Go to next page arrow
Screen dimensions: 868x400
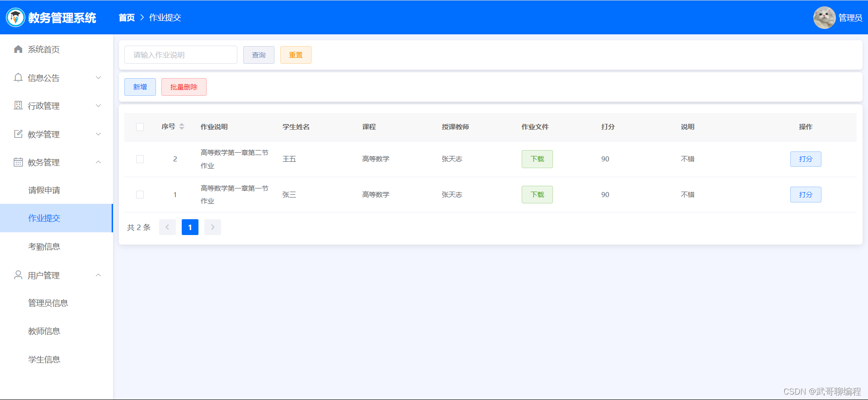(x=212, y=227)
